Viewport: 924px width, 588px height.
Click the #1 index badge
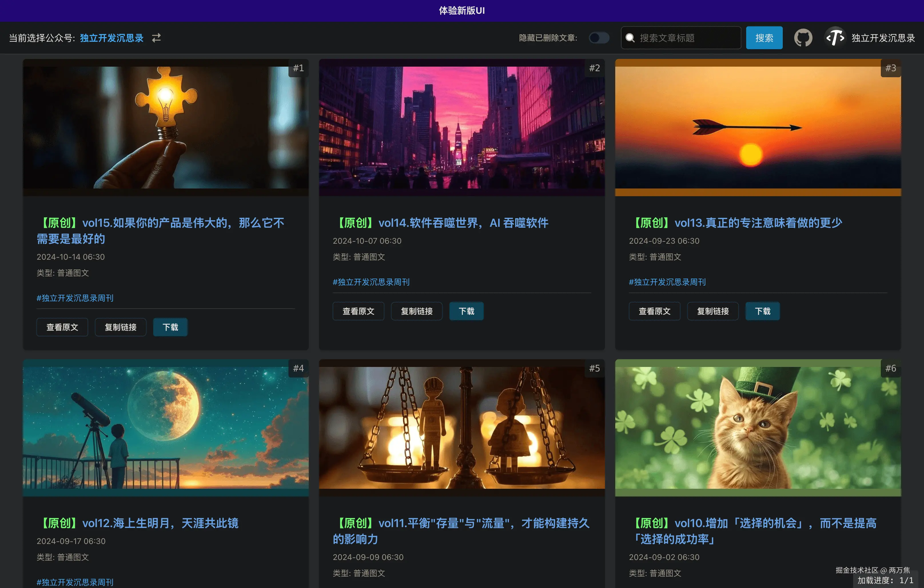coord(298,68)
